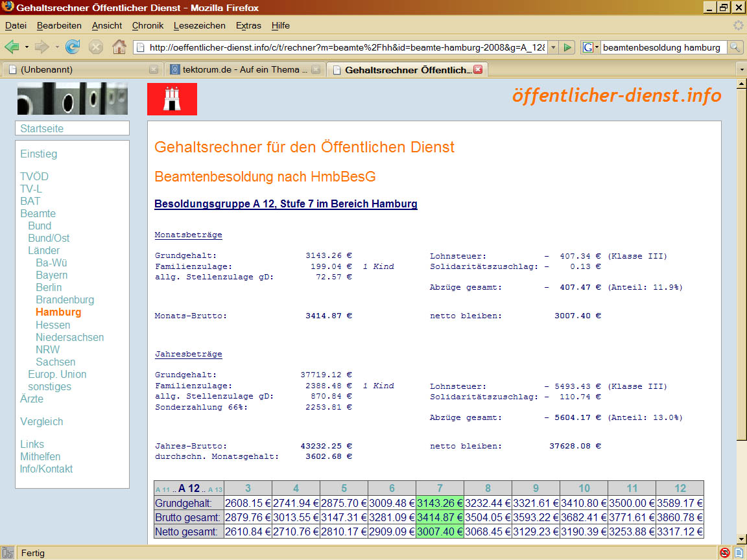Click the blocked-content icon in status bar
The height and width of the screenshot is (560, 747).
coord(725,553)
